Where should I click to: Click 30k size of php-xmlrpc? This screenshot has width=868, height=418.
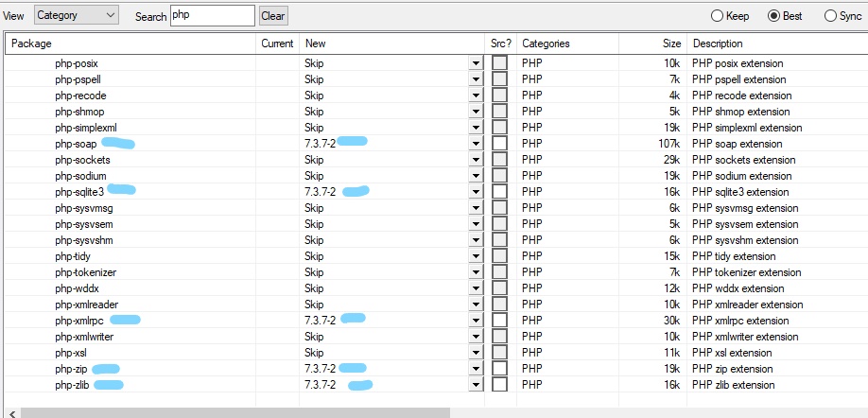[x=671, y=320]
